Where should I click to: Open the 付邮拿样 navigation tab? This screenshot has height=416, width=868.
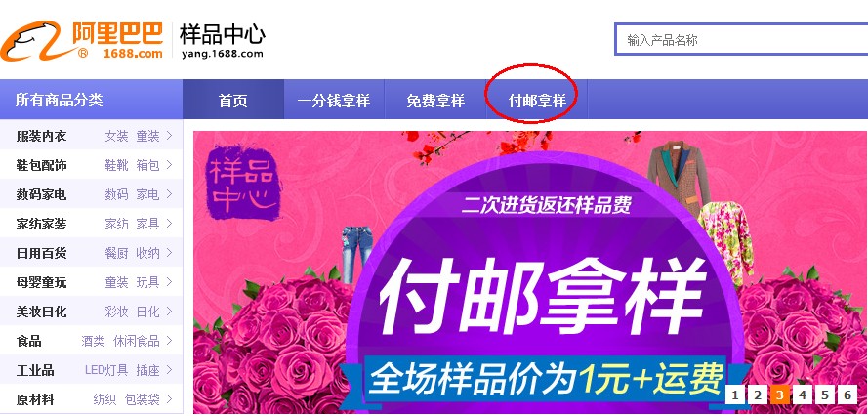[537, 101]
